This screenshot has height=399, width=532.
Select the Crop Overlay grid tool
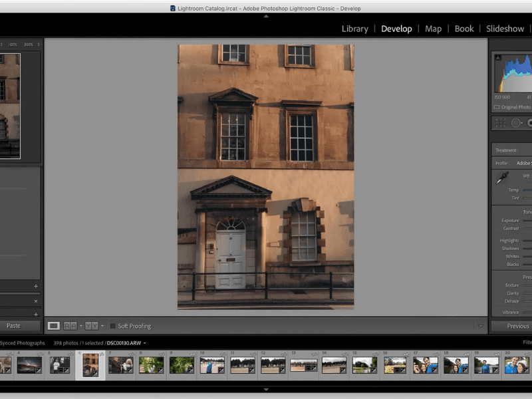(x=501, y=123)
